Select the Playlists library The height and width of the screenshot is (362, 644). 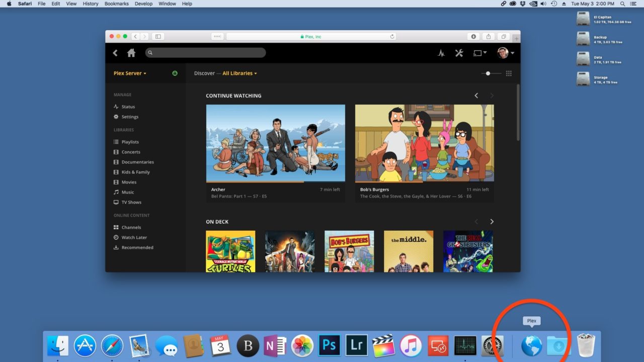click(x=126, y=142)
